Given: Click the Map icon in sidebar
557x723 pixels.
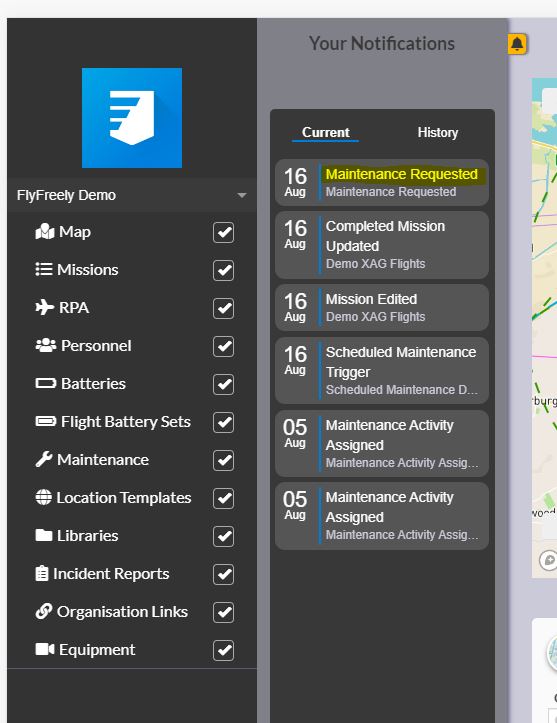Looking at the screenshot, I should click(x=45, y=231).
